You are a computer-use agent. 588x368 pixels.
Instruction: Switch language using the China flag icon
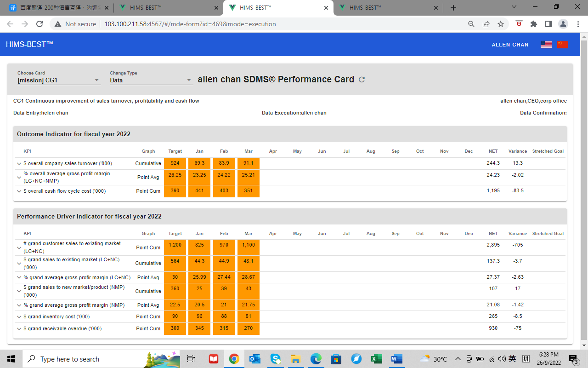coord(563,45)
